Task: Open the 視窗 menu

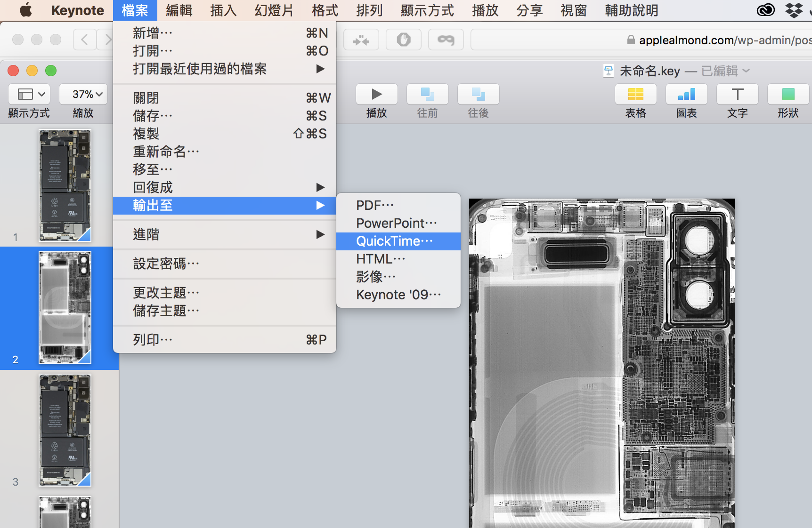Action: (574, 10)
